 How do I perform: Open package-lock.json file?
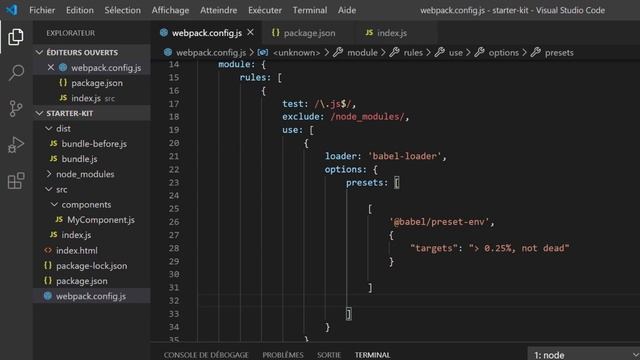(92, 265)
